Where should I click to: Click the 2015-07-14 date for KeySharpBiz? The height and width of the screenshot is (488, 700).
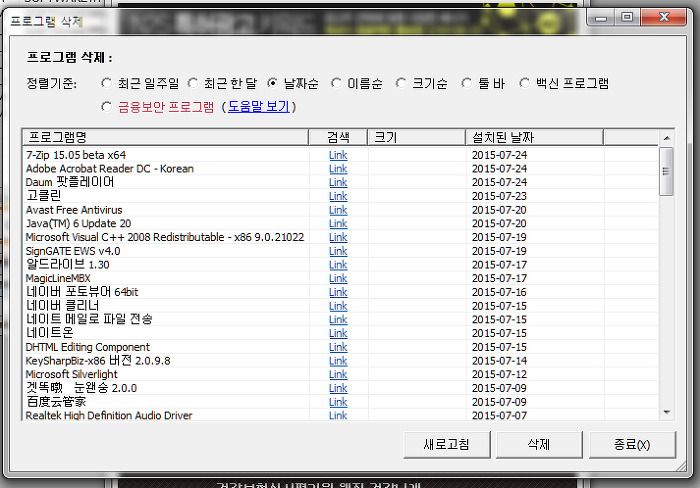click(499, 361)
